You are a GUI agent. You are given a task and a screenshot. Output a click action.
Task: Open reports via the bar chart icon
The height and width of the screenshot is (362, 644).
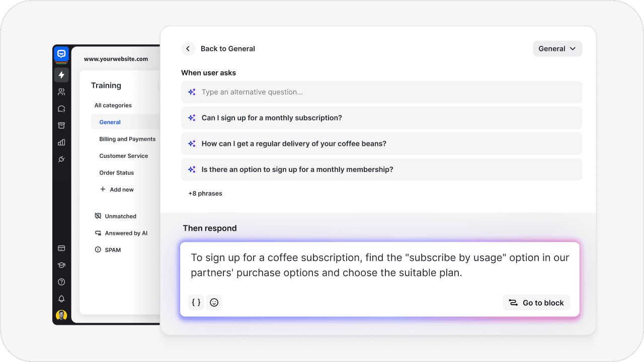pyautogui.click(x=61, y=142)
